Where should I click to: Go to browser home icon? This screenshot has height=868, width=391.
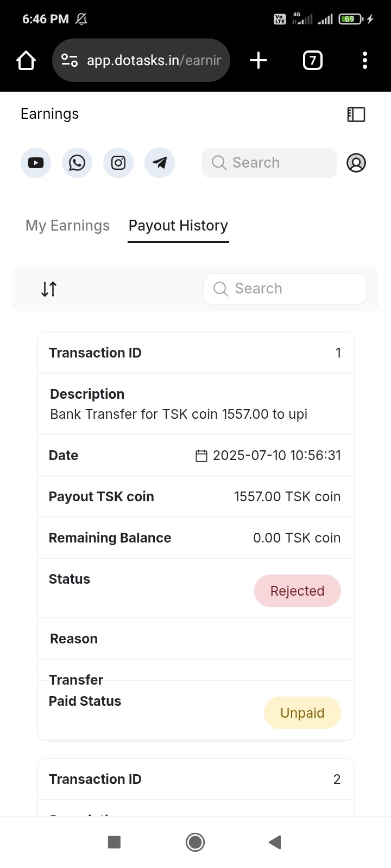click(x=26, y=60)
